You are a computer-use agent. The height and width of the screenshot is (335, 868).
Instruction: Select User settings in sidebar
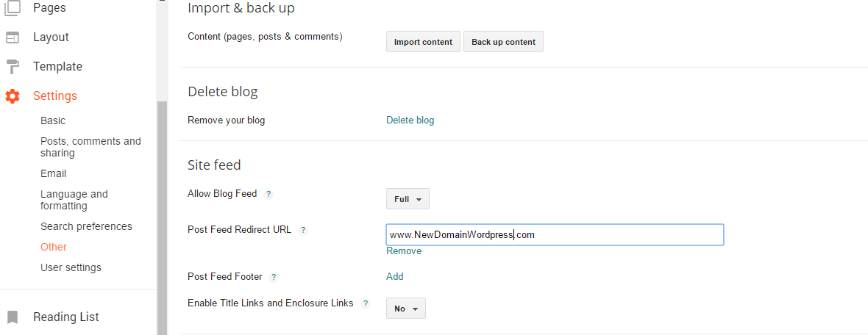(71, 267)
